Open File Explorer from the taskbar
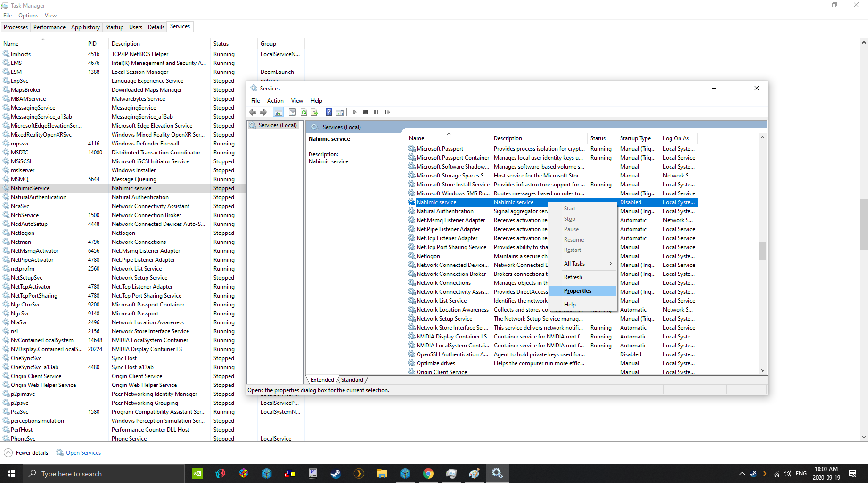This screenshot has width=868, height=483. [382, 474]
